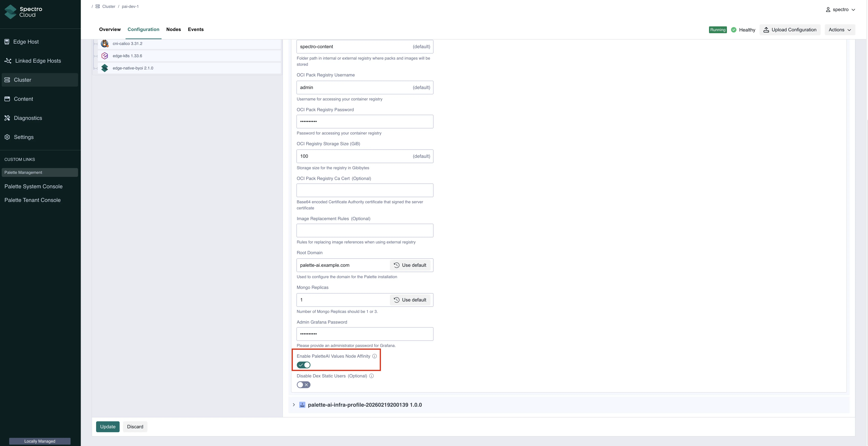This screenshot has height=446, width=868.
Task: Expand palette-ai-infra-profile 1.0.0 section
Action: (x=294, y=405)
